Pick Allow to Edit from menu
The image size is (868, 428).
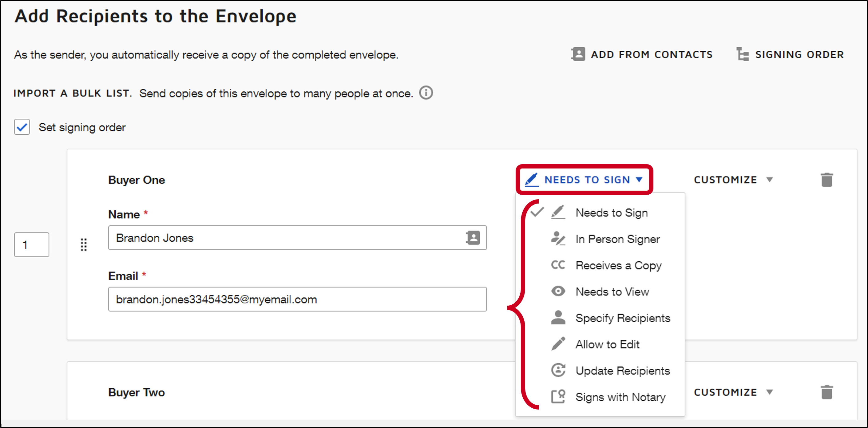(607, 344)
